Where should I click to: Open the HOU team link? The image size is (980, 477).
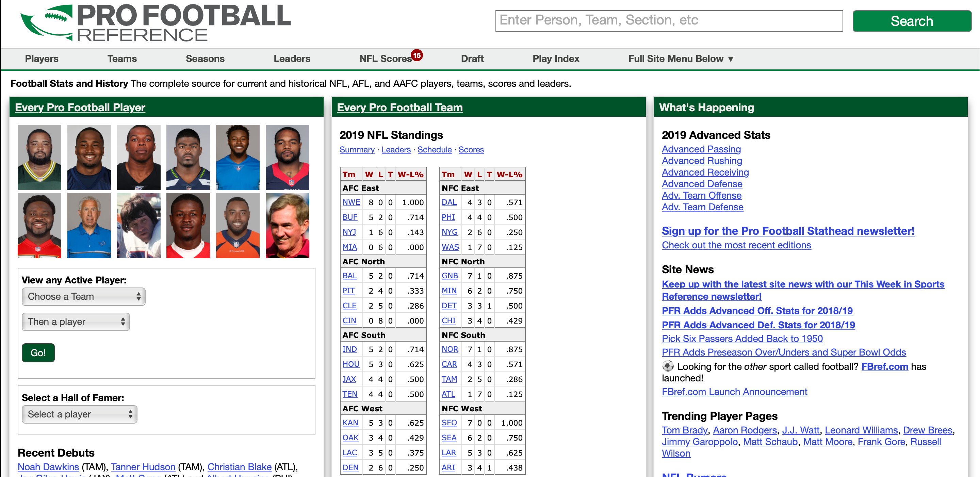click(351, 364)
